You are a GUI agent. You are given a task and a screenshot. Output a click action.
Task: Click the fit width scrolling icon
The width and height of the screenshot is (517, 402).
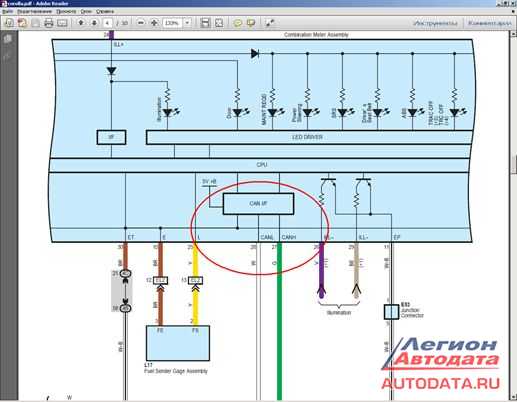(205, 23)
